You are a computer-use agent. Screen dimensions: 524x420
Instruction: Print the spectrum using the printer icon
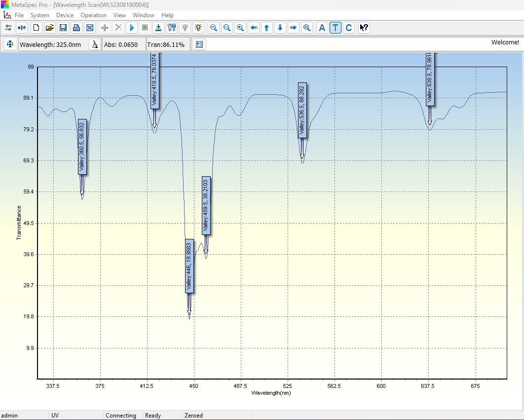pos(76,28)
